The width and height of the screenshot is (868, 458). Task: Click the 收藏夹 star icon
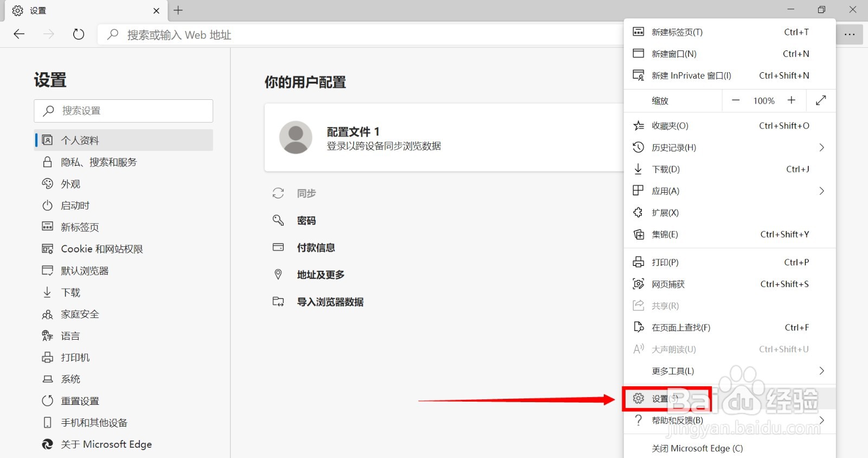coord(639,125)
